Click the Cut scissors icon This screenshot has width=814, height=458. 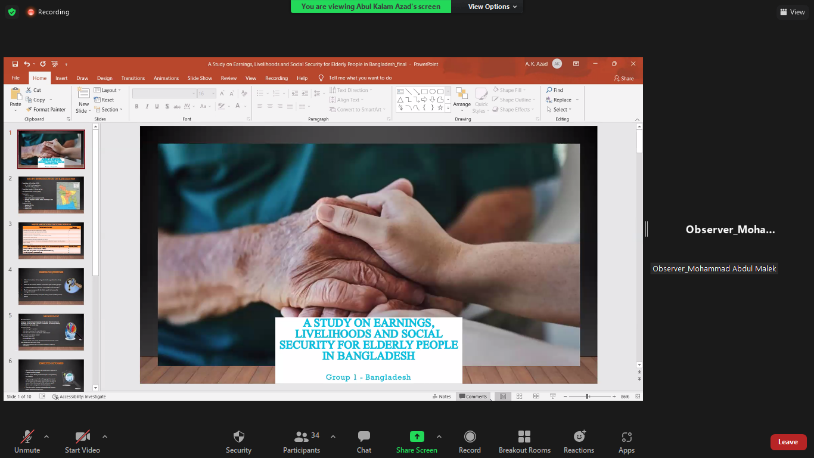tap(29, 90)
